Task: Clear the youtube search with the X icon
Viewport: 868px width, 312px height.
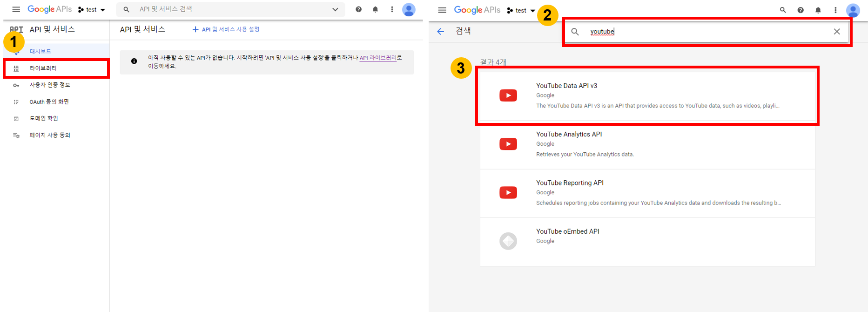Action: [837, 32]
